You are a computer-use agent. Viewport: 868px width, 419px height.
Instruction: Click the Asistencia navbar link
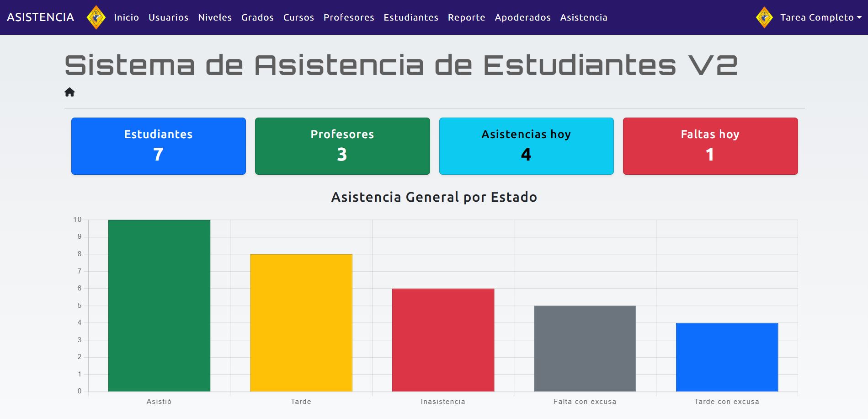pos(584,17)
